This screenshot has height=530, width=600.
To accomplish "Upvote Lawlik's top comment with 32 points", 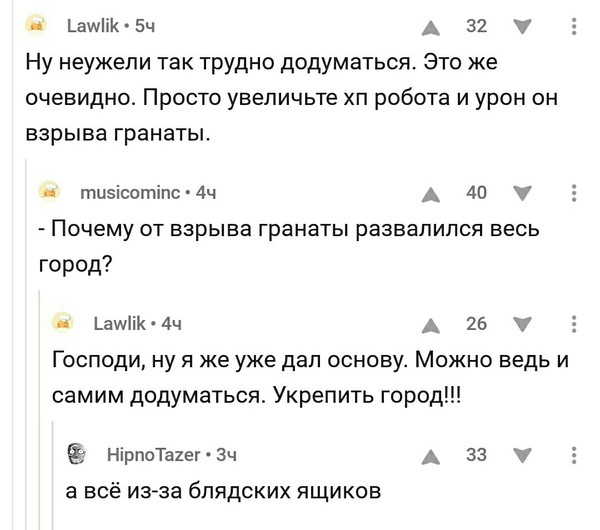I will tap(432, 27).
